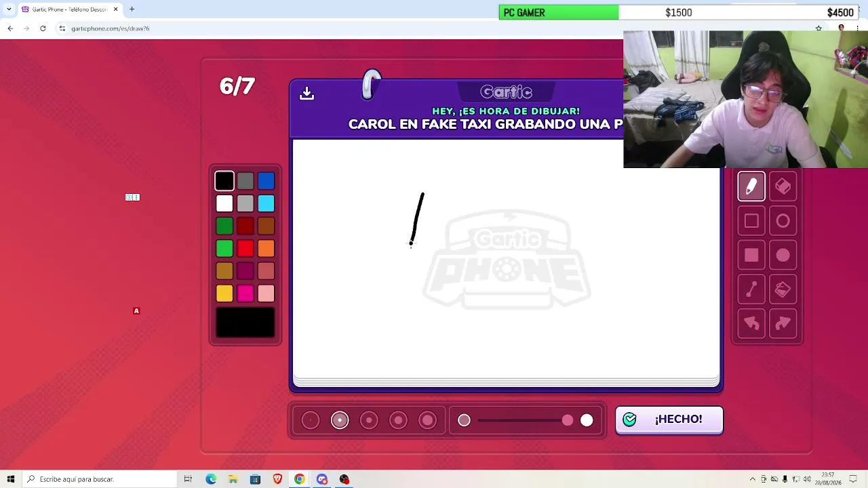
Task: Open a new browser tab
Action: tap(132, 9)
